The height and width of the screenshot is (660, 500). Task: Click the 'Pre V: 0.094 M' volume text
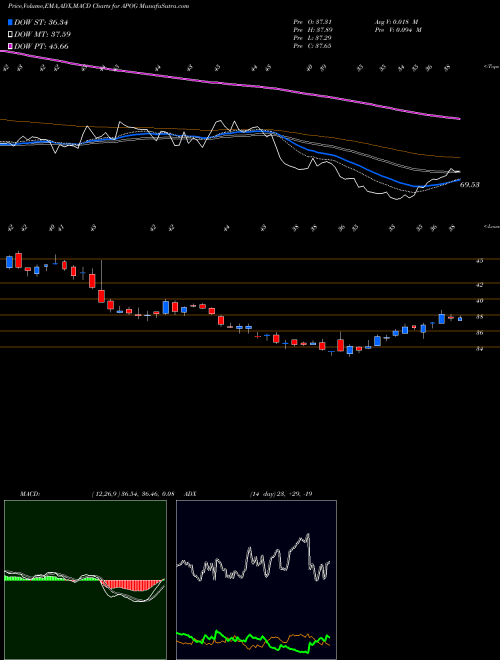click(398, 30)
